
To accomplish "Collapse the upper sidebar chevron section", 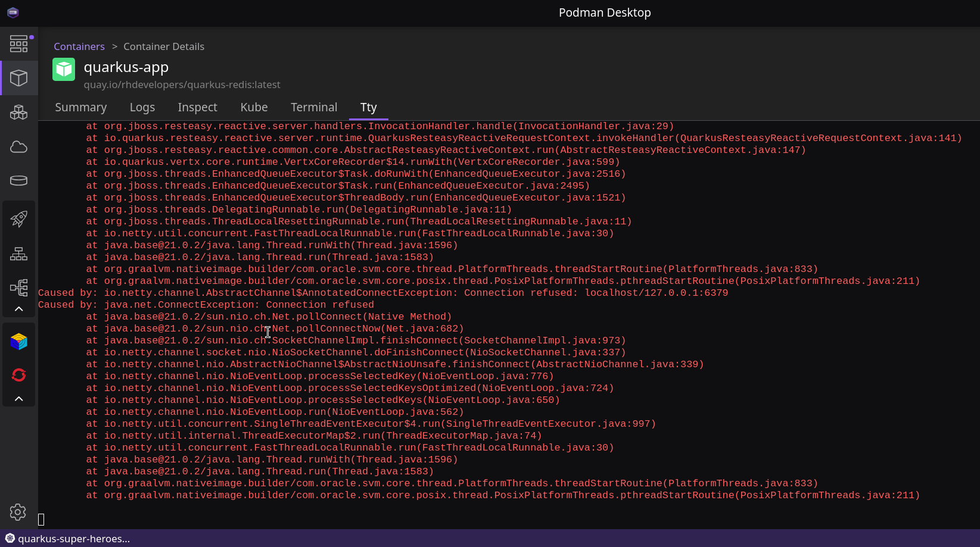I will [x=18, y=309].
